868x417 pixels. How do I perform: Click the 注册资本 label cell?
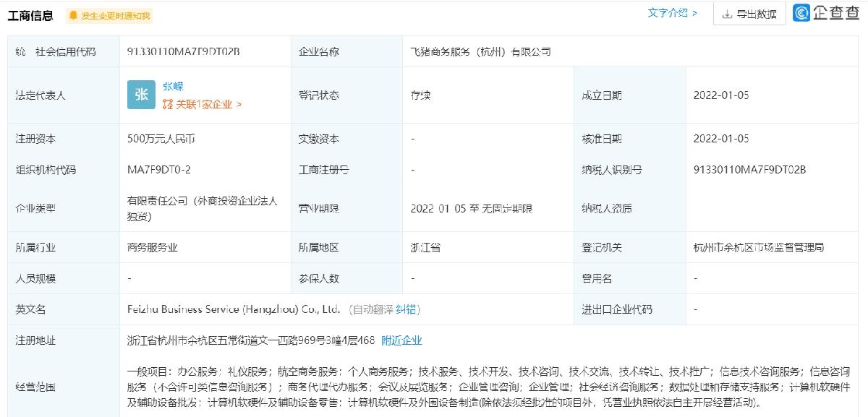coord(64,139)
